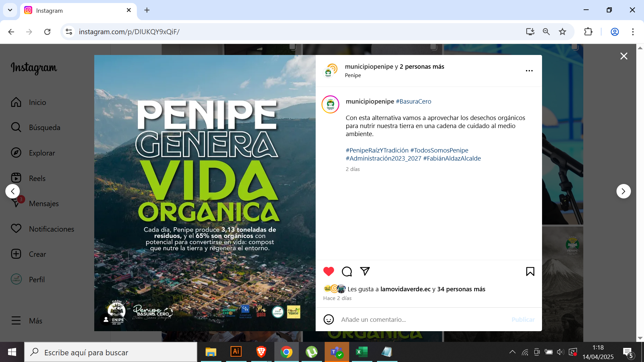Viewport: 644px width, 362px height.
Task: Click the post image
Action: click(x=205, y=193)
